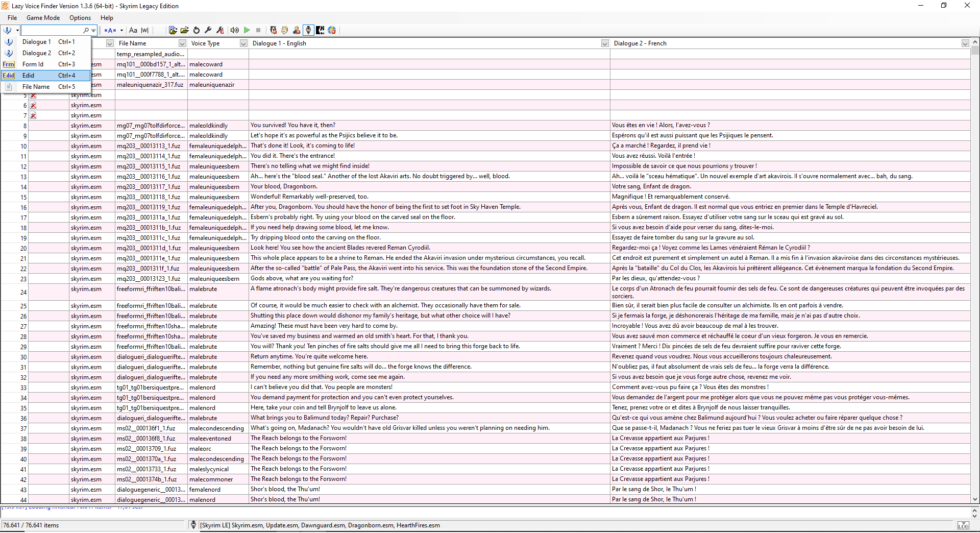The height and width of the screenshot is (533, 980).
Task: Toggle the wildcard *A* search option
Action: (110, 30)
